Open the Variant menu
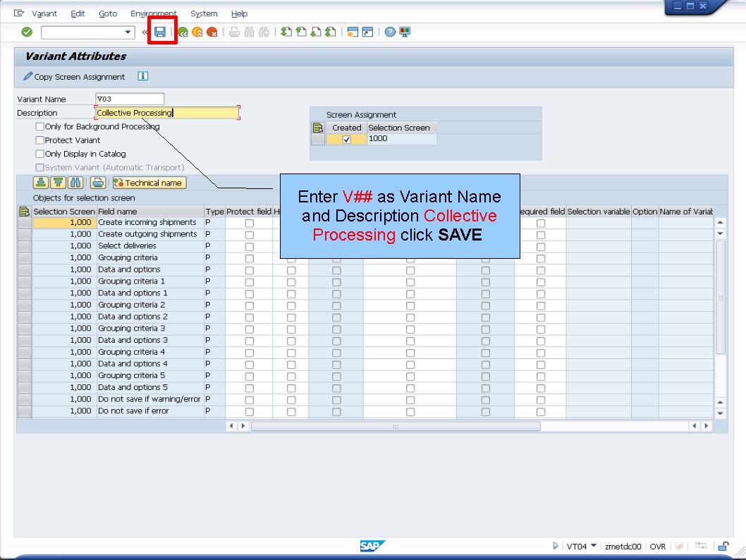Viewport: 746px width, 560px height. pyautogui.click(x=44, y=13)
